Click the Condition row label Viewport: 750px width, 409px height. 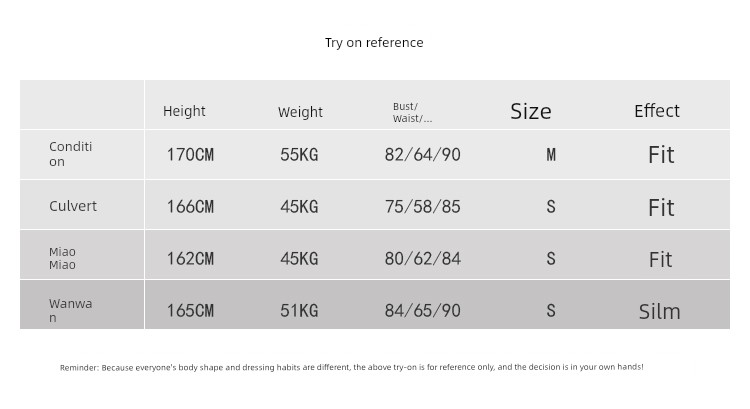(70, 154)
